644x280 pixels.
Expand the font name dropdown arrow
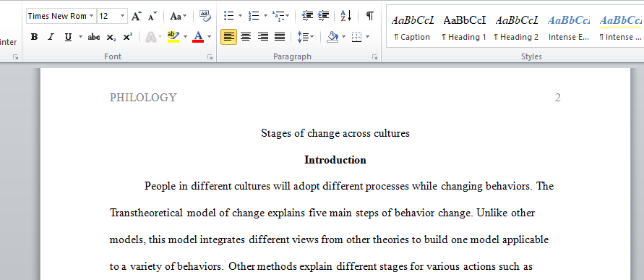(x=91, y=16)
